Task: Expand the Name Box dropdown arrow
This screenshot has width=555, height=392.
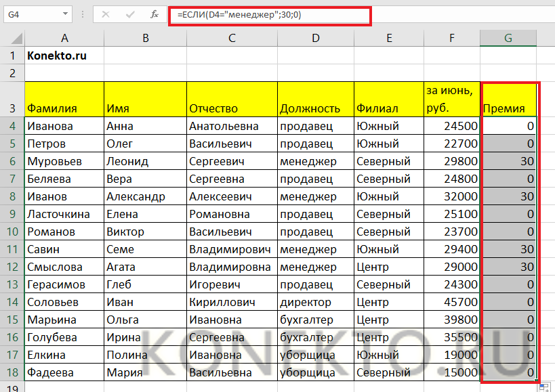Action: click(x=65, y=14)
